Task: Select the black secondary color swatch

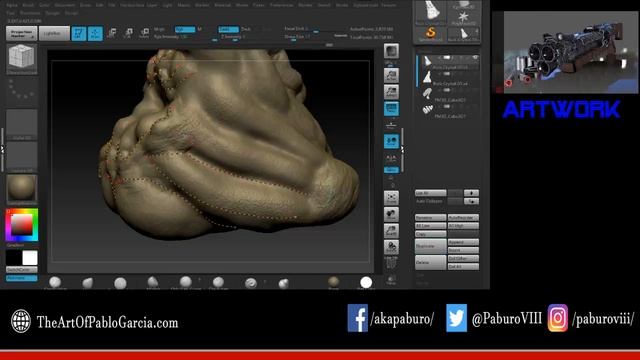Action: (x=13, y=258)
